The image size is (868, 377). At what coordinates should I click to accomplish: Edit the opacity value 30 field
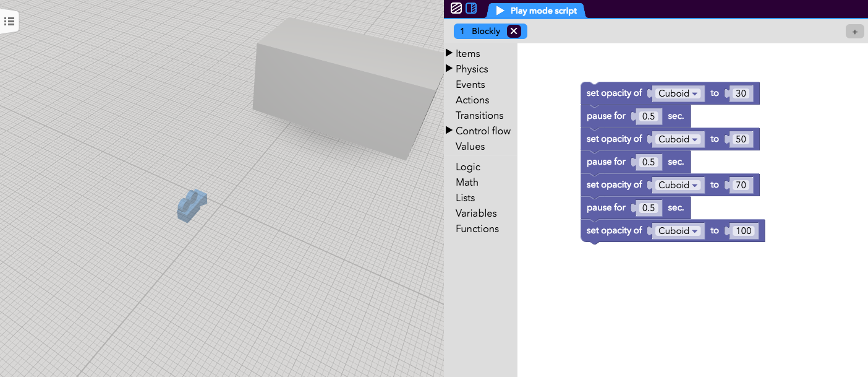click(741, 93)
